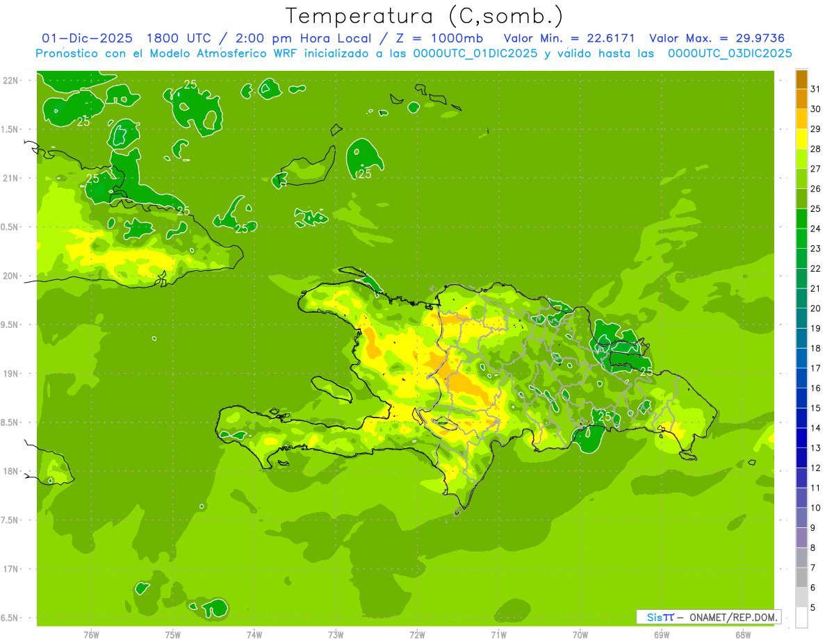Click the "Valor Min. = 22.6171" readout
Viewport: 834px width, 644px height.
tap(569, 38)
